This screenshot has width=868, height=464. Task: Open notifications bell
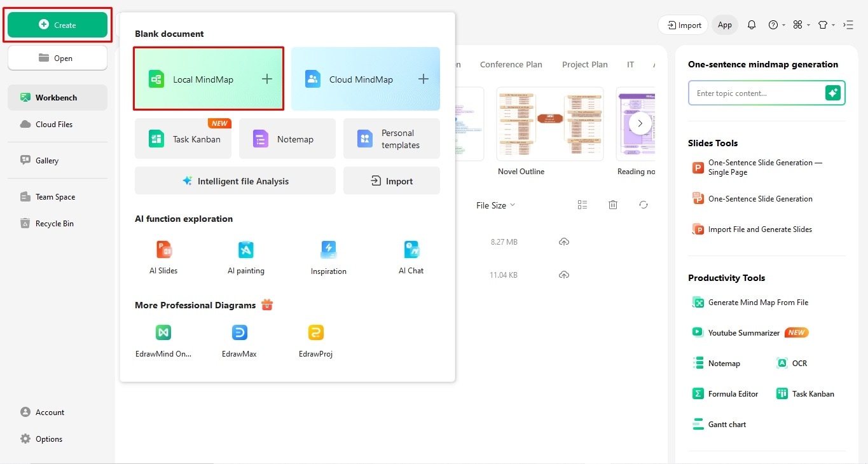(752, 25)
